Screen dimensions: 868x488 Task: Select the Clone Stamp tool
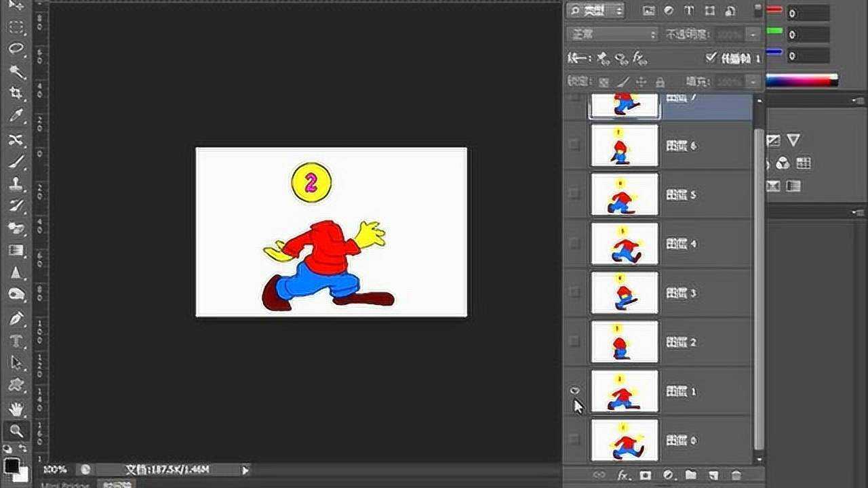(16, 184)
